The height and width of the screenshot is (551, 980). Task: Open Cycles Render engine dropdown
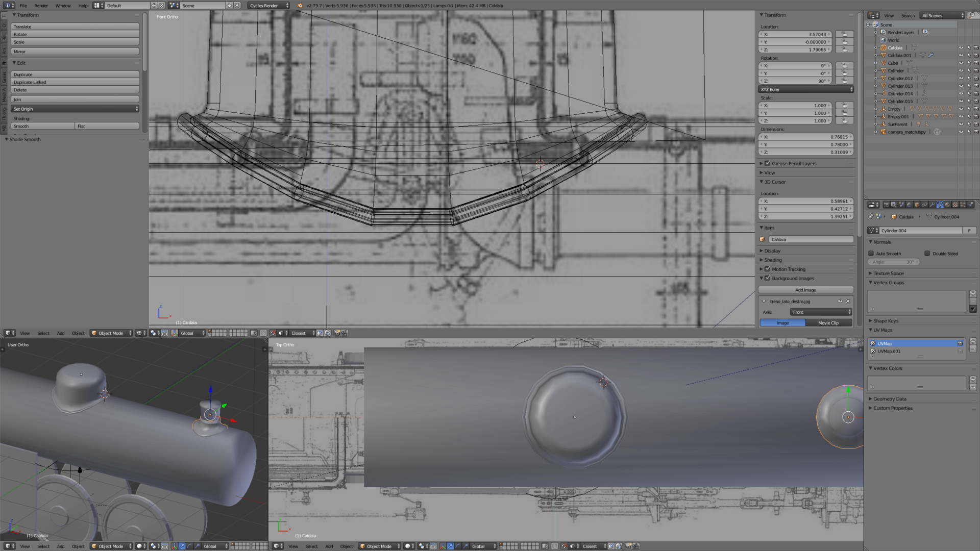269,6
